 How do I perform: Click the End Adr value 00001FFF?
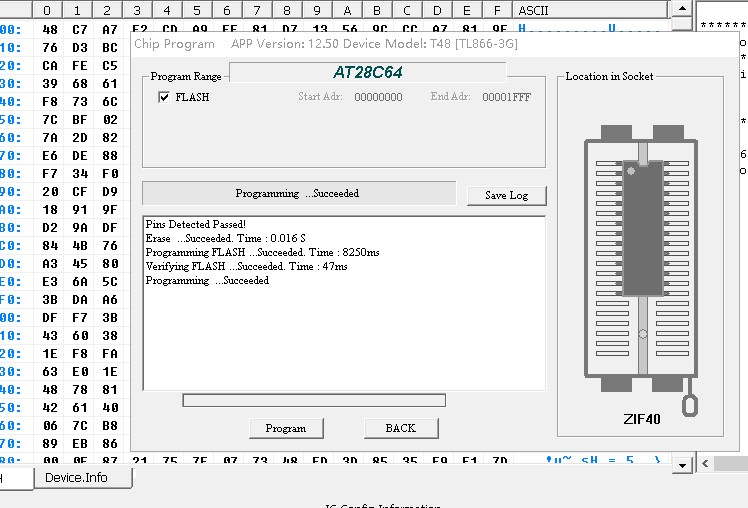506,97
